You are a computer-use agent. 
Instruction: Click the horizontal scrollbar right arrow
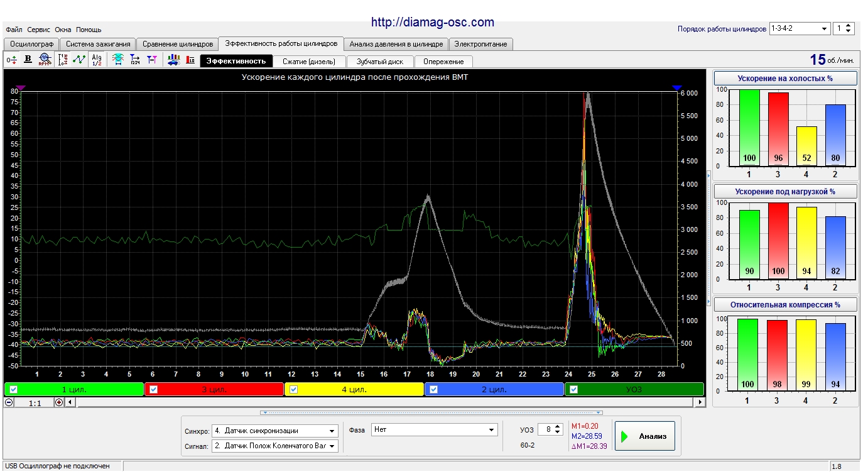(700, 402)
